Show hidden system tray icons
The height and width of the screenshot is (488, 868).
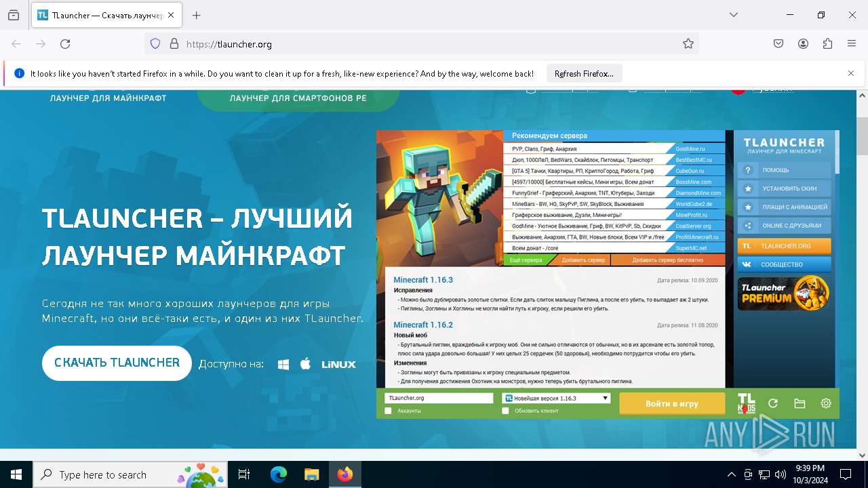(x=731, y=474)
